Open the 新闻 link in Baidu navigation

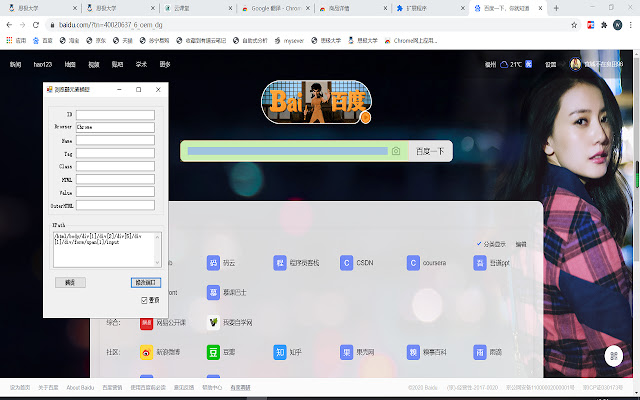[16, 64]
